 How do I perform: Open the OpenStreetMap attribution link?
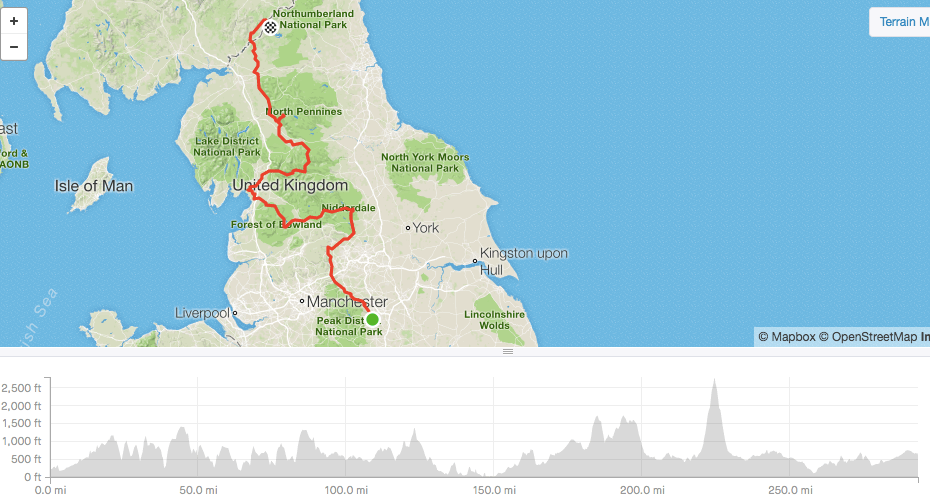[868, 337]
